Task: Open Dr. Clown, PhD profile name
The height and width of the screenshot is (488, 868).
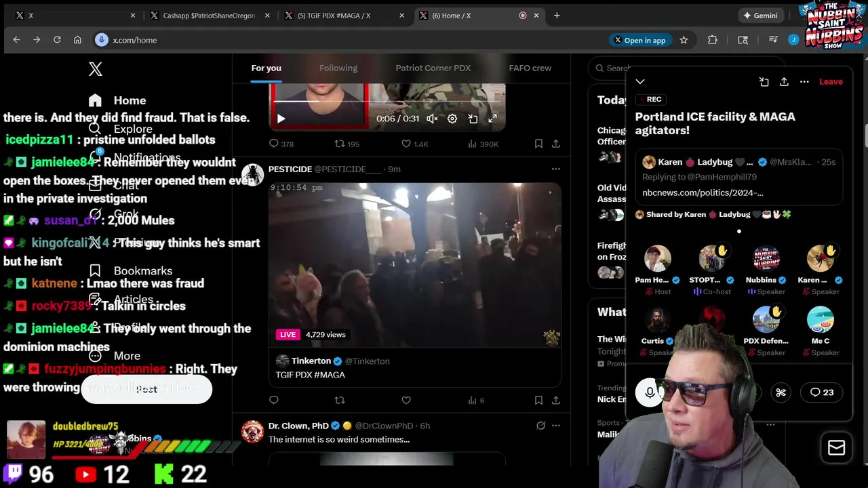Action: (x=298, y=426)
